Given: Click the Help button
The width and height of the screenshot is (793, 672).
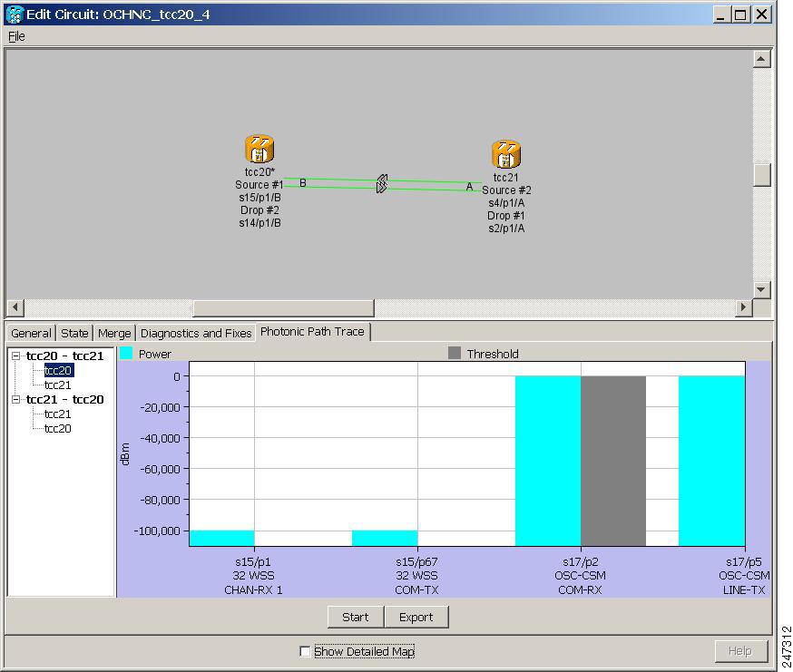Looking at the screenshot, I should pos(739,651).
